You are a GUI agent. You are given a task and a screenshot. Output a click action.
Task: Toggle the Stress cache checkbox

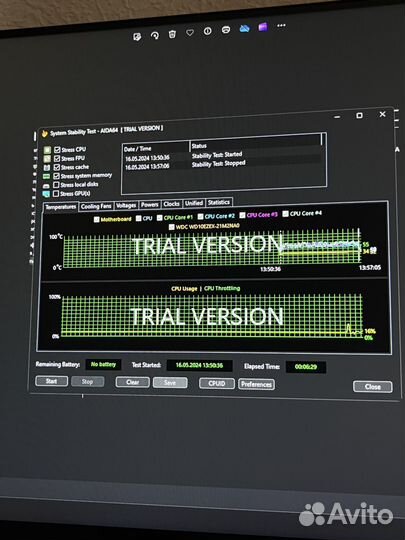coord(57,167)
